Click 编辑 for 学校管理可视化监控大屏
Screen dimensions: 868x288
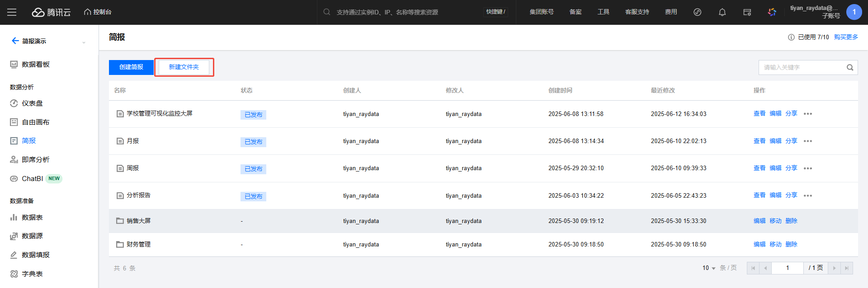click(x=775, y=114)
